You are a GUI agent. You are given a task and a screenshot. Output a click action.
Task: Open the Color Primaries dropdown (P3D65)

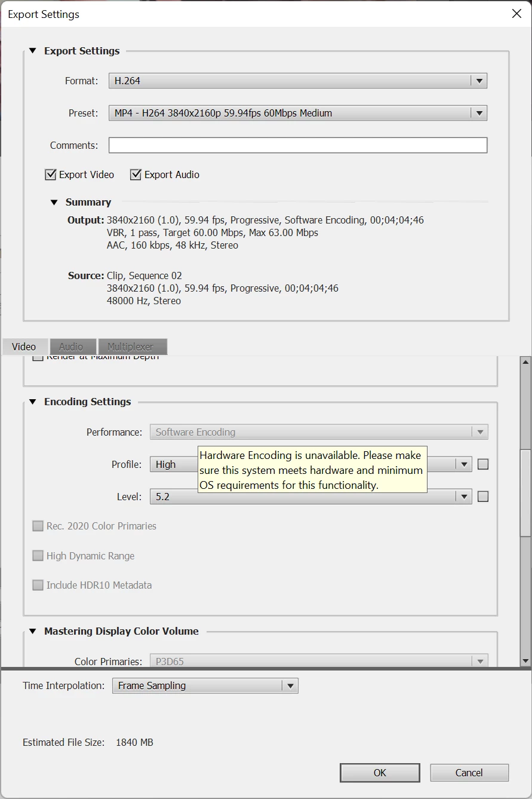pyautogui.click(x=319, y=661)
